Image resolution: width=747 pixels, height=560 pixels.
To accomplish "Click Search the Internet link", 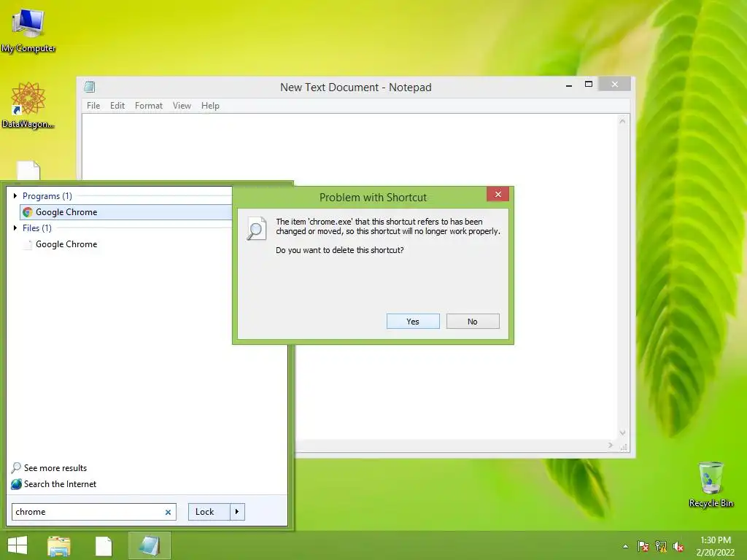I will coord(60,484).
